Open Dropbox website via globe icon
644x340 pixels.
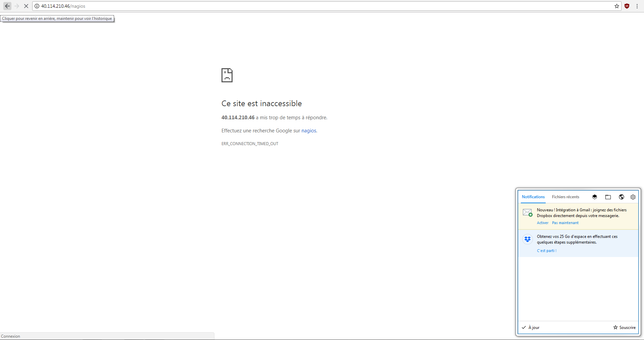622,197
